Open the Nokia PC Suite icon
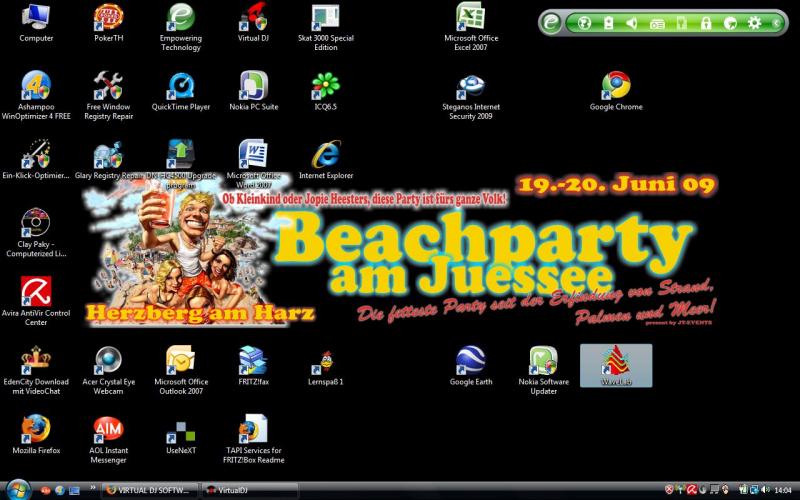The width and height of the screenshot is (800, 500). pyautogui.click(x=253, y=92)
